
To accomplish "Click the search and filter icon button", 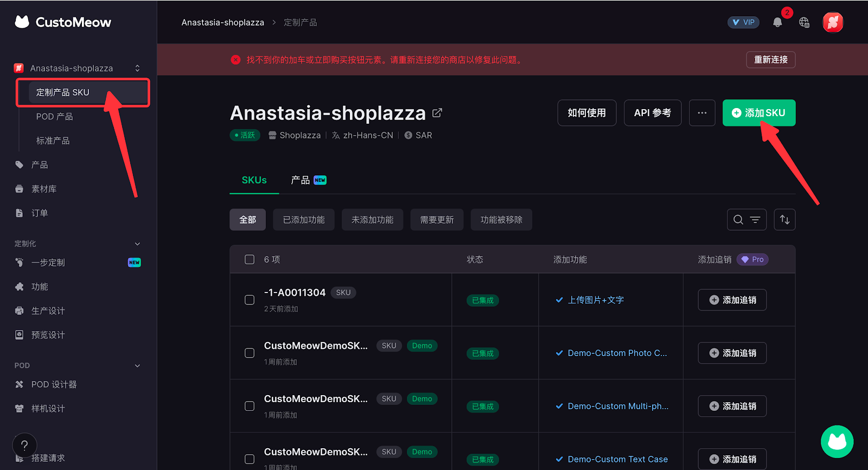I will coord(746,220).
